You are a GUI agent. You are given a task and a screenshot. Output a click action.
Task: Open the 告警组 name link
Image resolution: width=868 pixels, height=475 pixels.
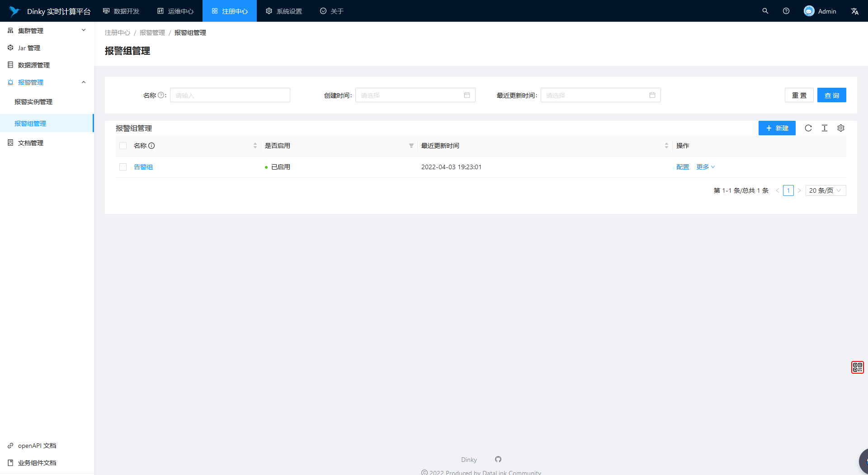pyautogui.click(x=143, y=167)
